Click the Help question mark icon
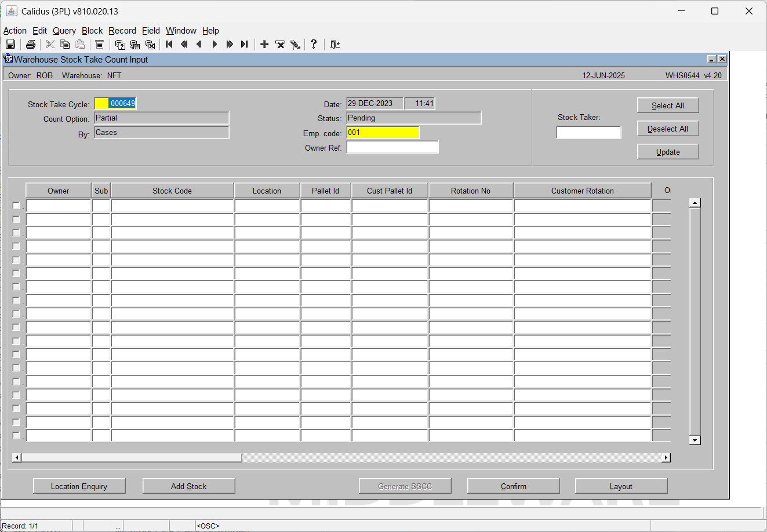 [314, 44]
